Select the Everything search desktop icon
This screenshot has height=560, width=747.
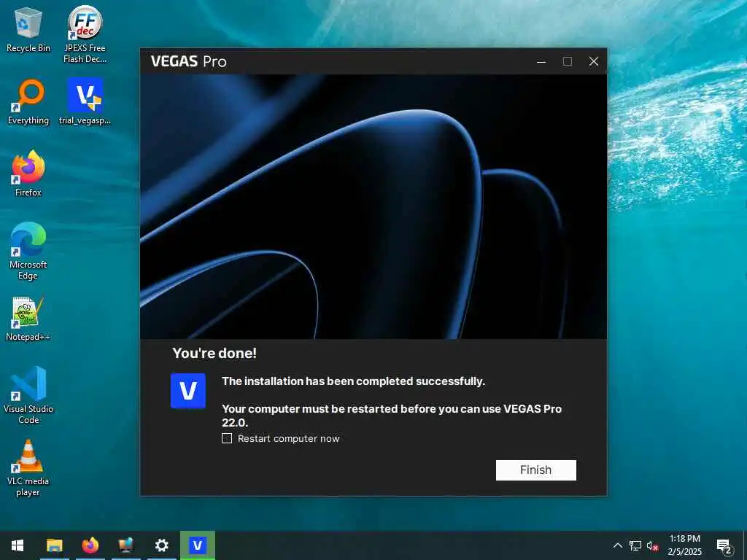pos(28,102)
